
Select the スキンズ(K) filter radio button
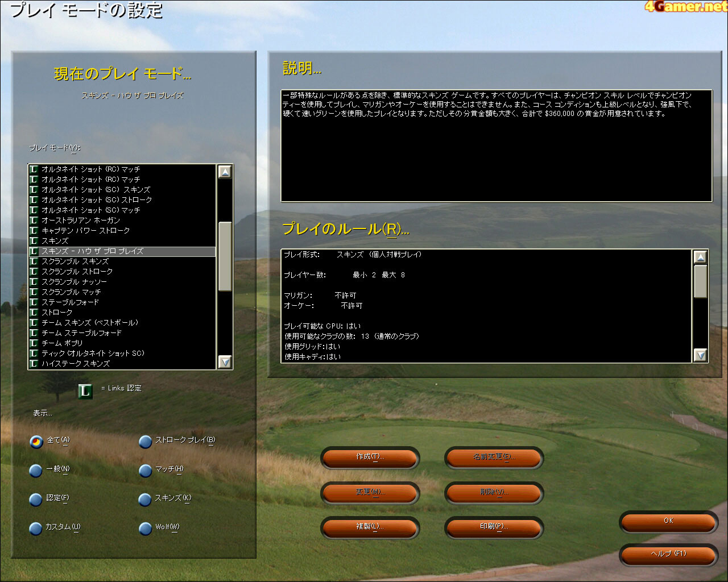point(146,500)
